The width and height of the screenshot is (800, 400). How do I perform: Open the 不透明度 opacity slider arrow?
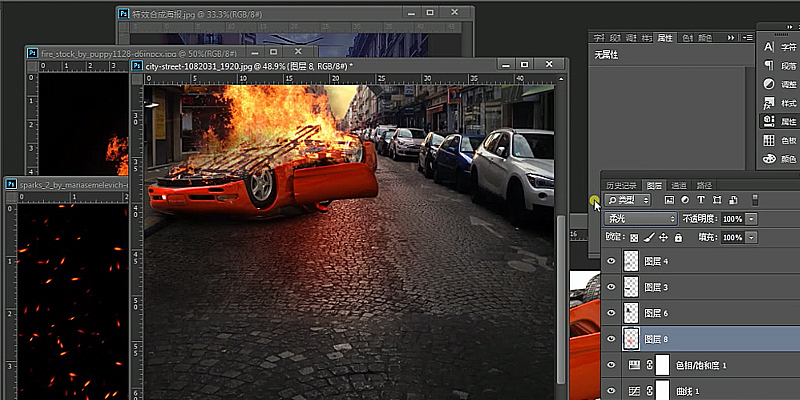coord(752,219)
